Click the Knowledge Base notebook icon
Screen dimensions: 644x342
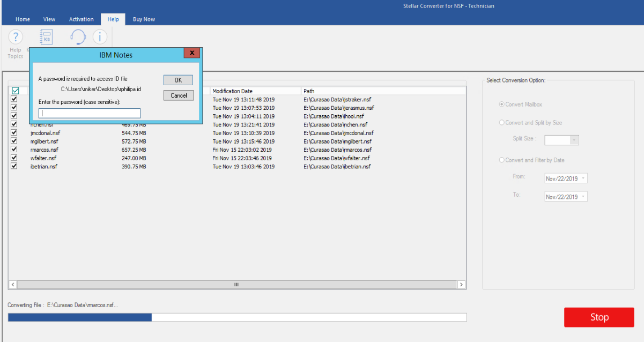47,37
